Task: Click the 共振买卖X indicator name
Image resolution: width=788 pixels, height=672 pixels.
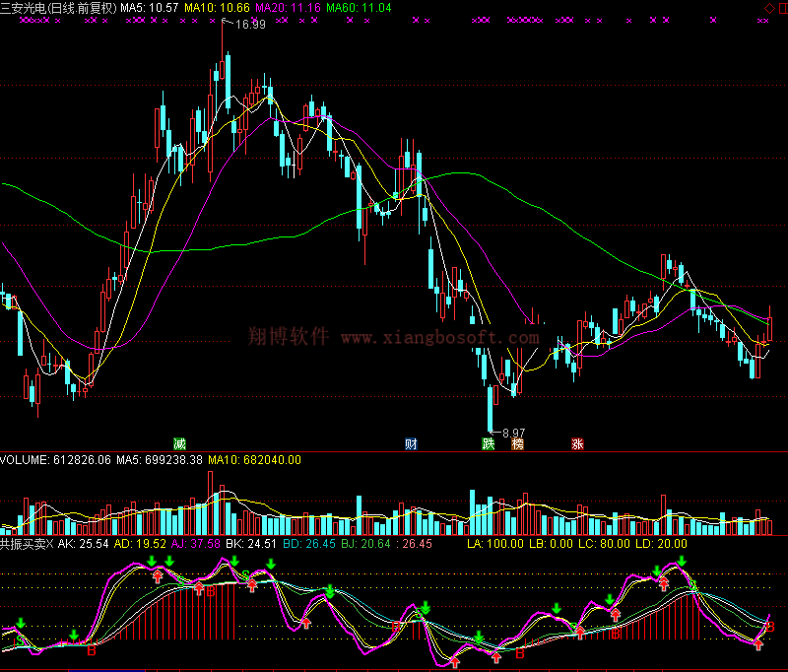Action: click(27, 544)
